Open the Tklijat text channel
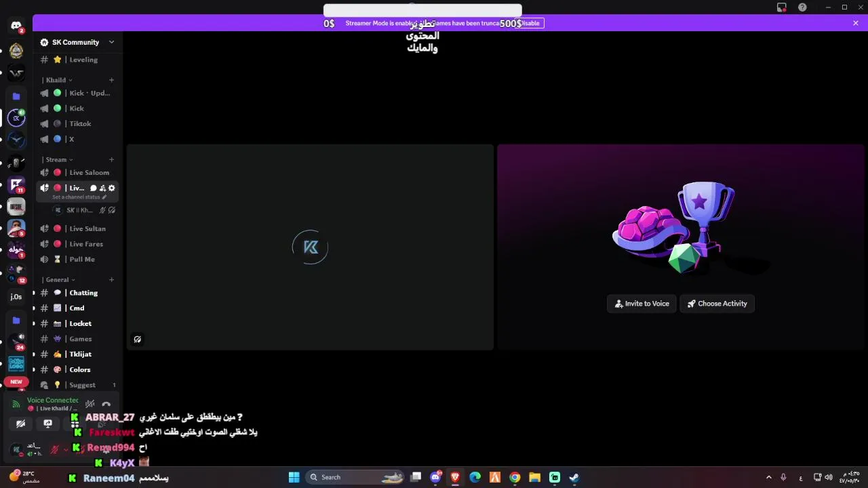This screenshot has width=868, height=488. 77,354
